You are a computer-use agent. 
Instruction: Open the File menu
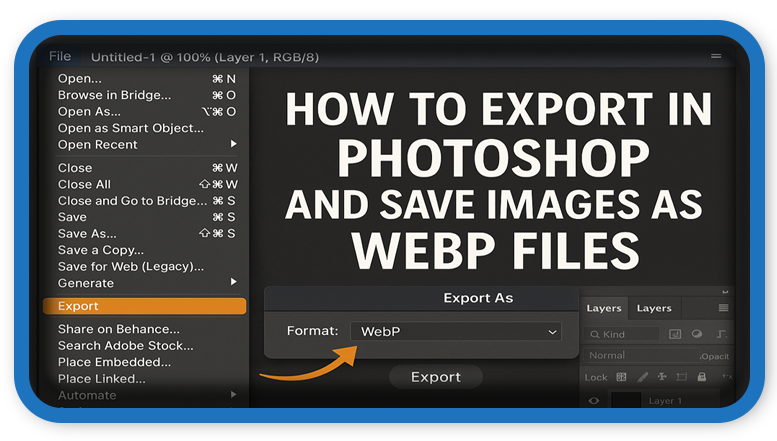pyautogui.click(x=60, y=56)
